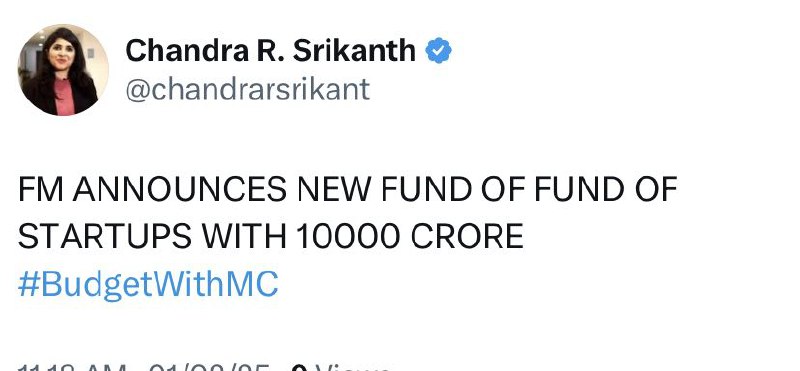Click the tweet's first line starting FM ANNOUNCES

click(x=347, y=189)
